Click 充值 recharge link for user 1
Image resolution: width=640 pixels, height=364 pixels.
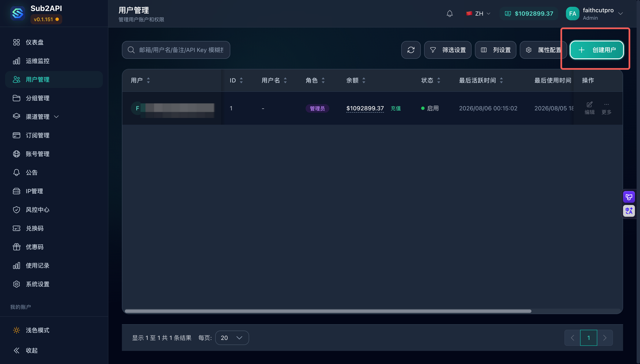pyautogui.click(x=396, y=108)
